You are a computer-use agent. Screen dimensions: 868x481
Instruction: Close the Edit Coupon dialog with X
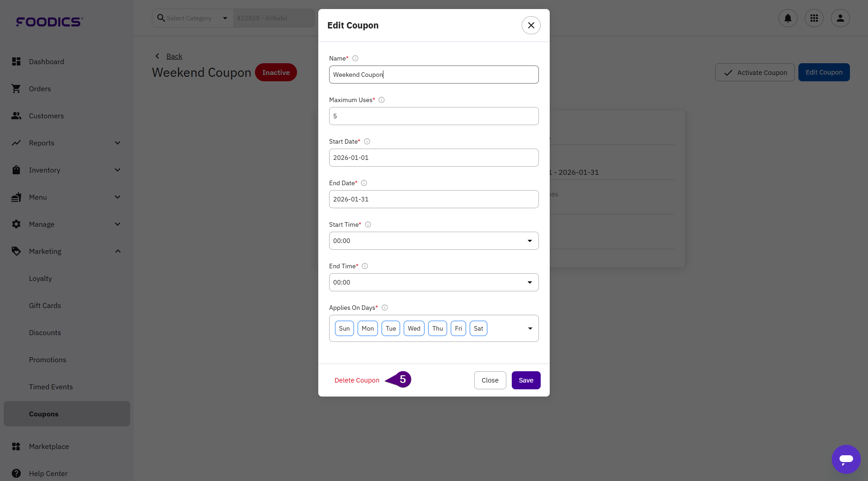[x=531, y=25]
